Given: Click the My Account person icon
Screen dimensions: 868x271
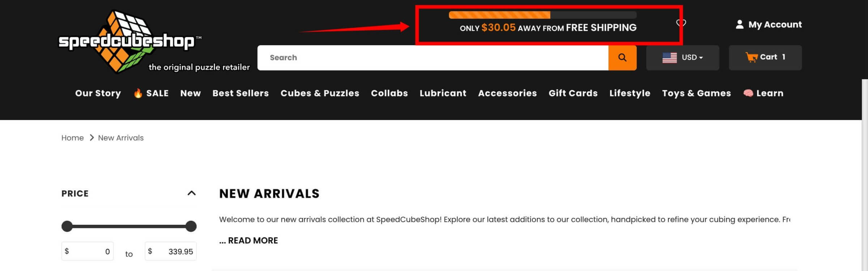Looking at the screenshot, I should pyautogui.click(x=740, y=24).
